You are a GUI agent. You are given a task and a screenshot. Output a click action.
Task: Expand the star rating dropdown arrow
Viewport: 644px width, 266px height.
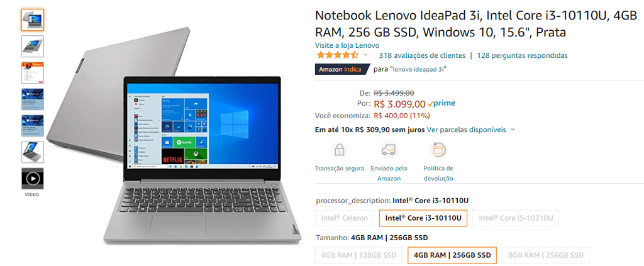pos(365,55)
